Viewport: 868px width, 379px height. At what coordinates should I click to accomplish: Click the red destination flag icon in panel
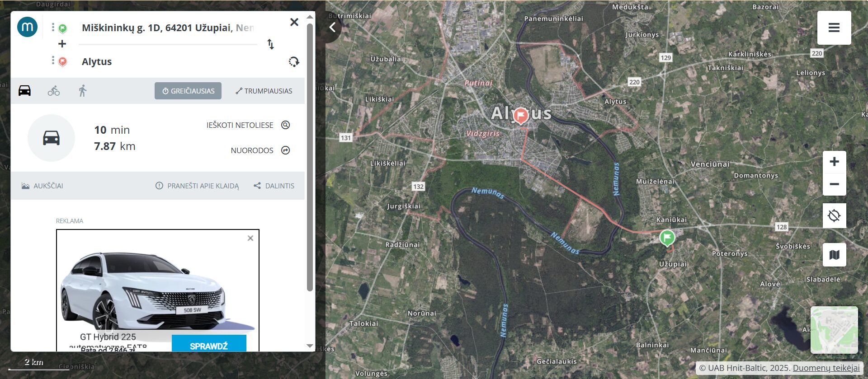[63, 61]
